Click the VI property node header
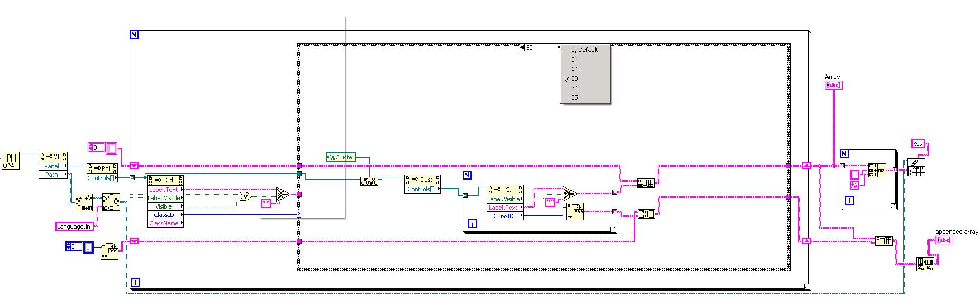The height and width of the screenshot is (306, 980). [53, 157]
